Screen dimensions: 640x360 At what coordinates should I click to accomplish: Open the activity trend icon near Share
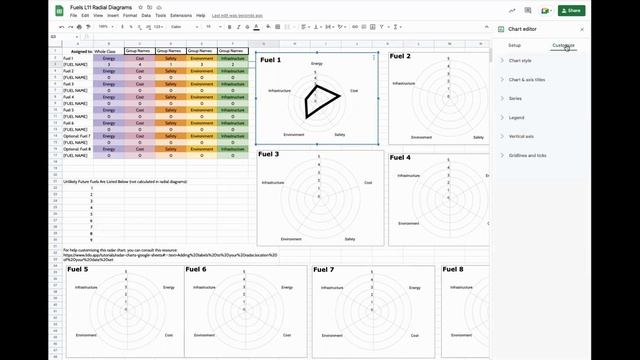click(512, 11)
